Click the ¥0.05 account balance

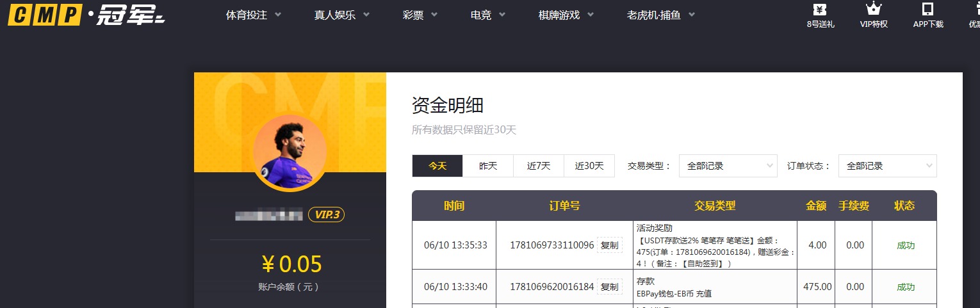pyautogui.click(x=291, y=264)
